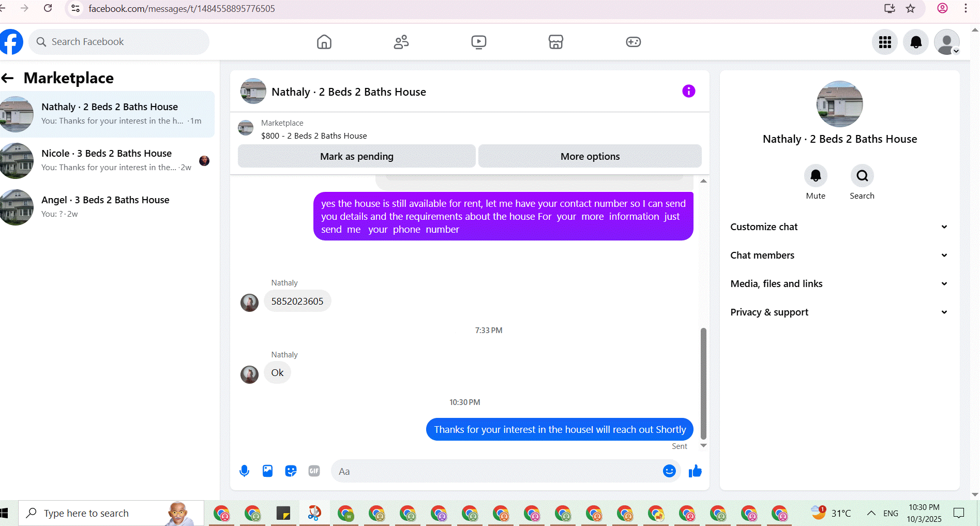Screen dimensions: 980x526
Task: Open the sticky notes taskbar app
Action: pos(283,513)
